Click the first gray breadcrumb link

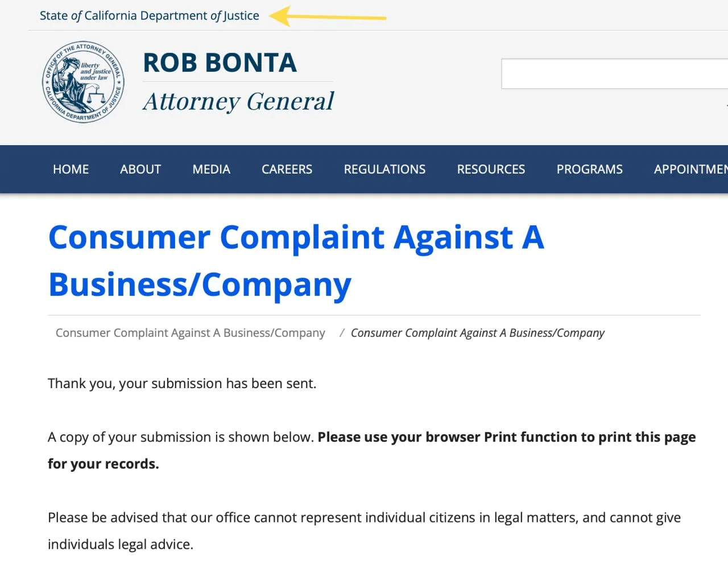[x=191, y=333]
